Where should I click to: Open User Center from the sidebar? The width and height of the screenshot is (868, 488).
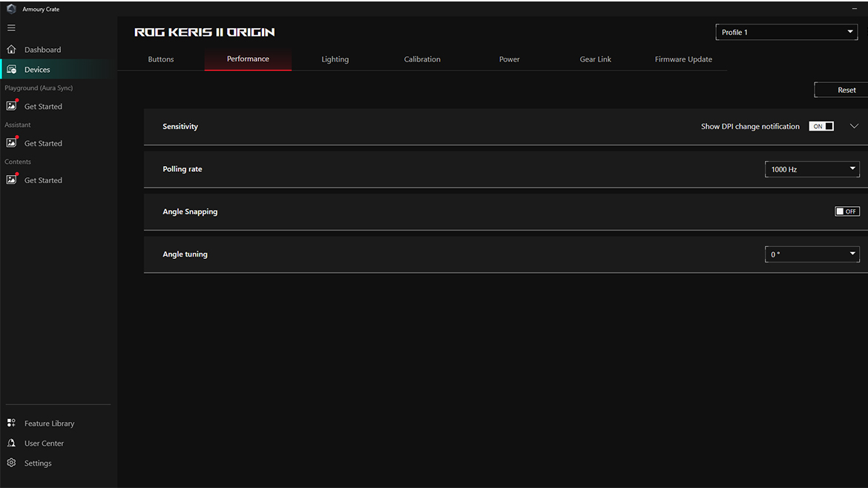pos(44,444)
